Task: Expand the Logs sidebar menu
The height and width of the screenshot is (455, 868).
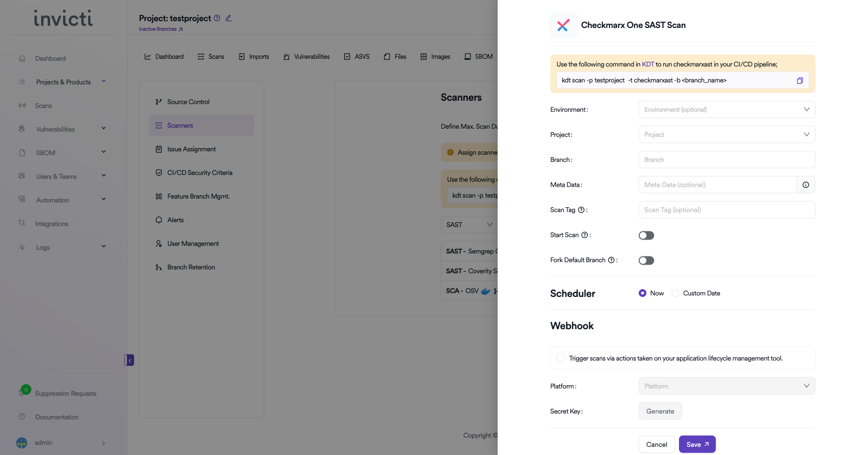Action: 104,246
